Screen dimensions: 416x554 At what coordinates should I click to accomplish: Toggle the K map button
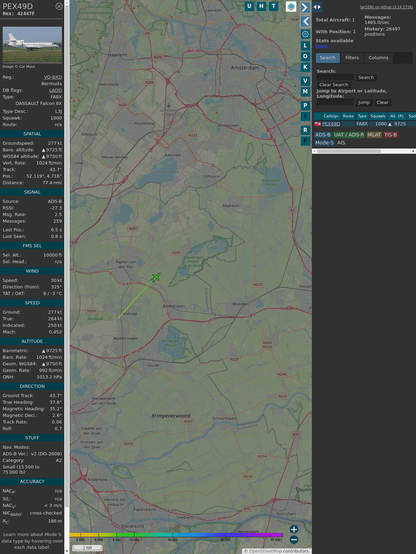[305, 67]
